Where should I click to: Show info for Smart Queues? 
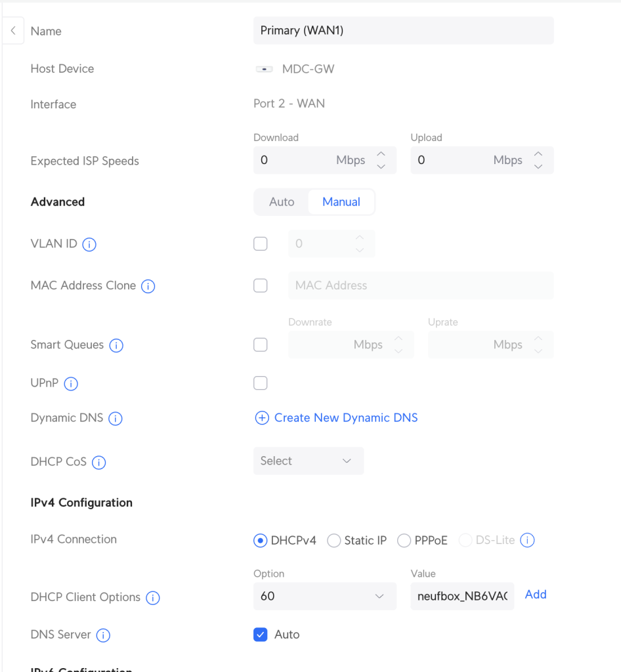point(116,345)
